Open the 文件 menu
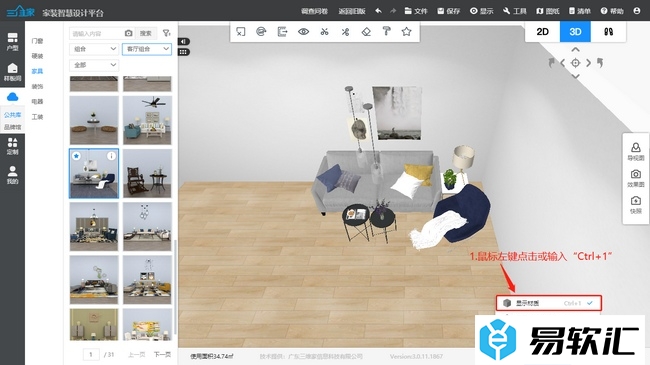 416,11
